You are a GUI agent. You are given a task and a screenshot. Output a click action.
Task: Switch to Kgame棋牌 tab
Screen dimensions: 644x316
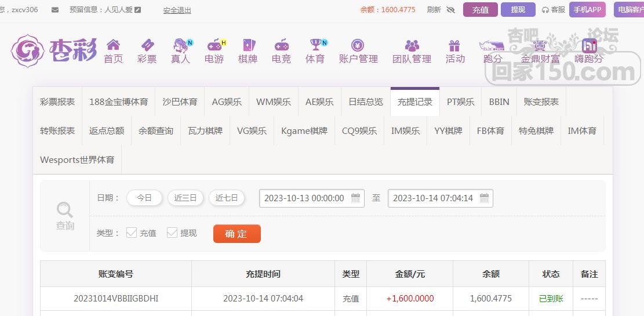tap(304, 130)
